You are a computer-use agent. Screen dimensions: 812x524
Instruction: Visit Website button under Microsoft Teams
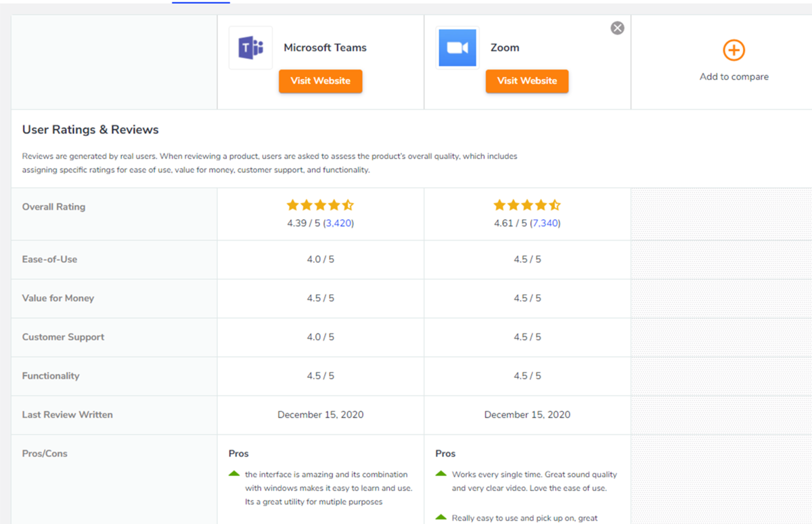[320, 81]
